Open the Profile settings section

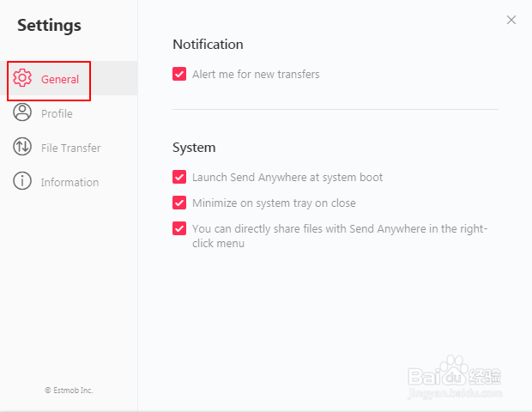[x=57, y=113]
